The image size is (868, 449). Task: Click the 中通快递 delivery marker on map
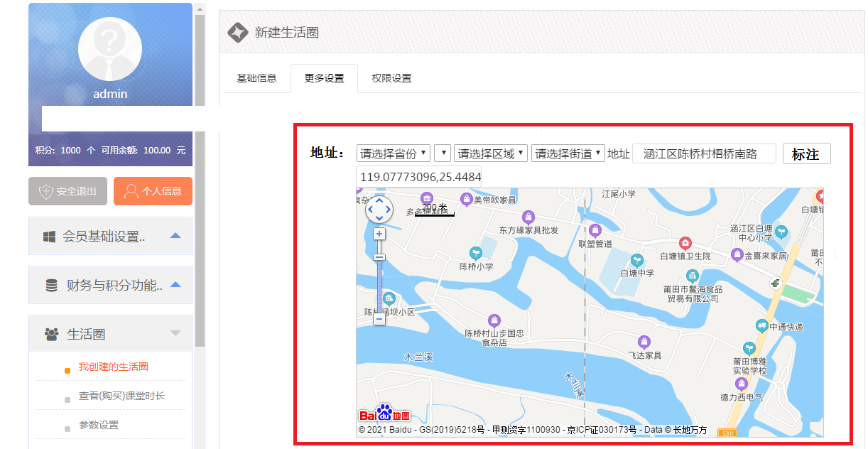click(x=761, y=326)
